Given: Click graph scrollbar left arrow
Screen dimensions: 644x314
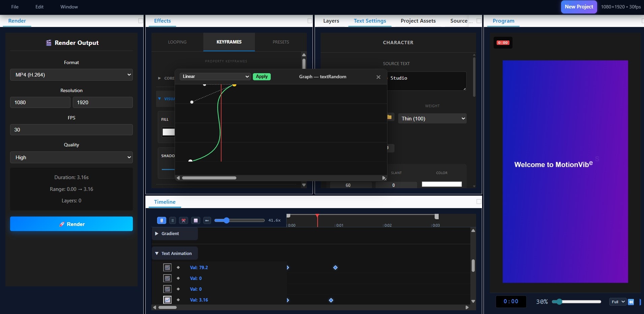Looking at the screenshot, I should [178, 178].
